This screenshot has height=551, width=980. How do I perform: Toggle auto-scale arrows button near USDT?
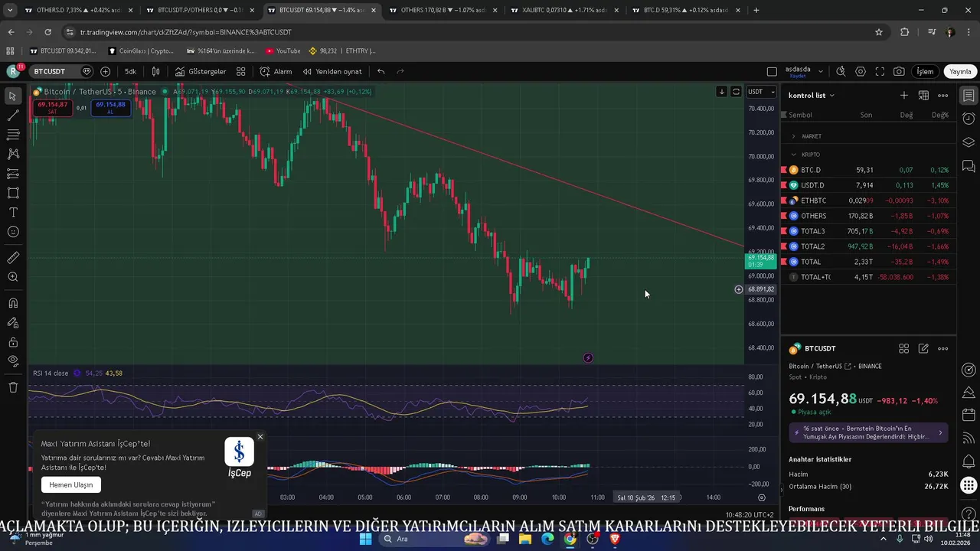[x=736, y=92]
